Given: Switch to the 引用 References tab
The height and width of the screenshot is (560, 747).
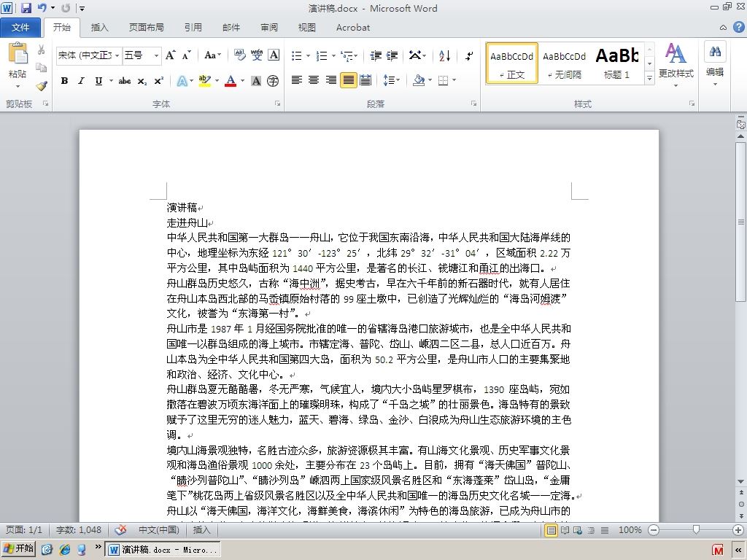Looking at the screenshot, I should tap(193, 28).
